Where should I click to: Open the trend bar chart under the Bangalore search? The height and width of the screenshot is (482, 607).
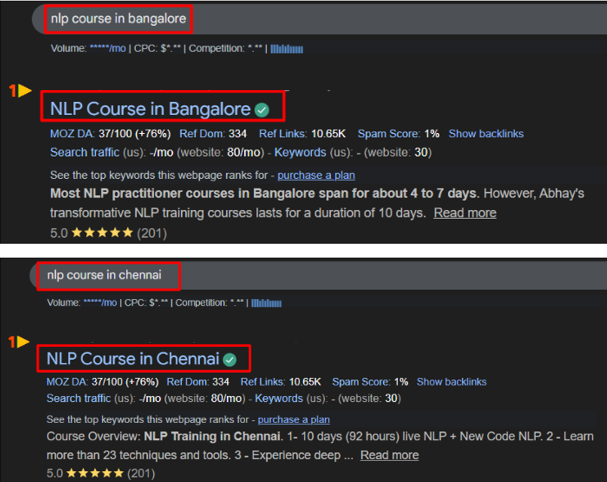tap(287, 49)
